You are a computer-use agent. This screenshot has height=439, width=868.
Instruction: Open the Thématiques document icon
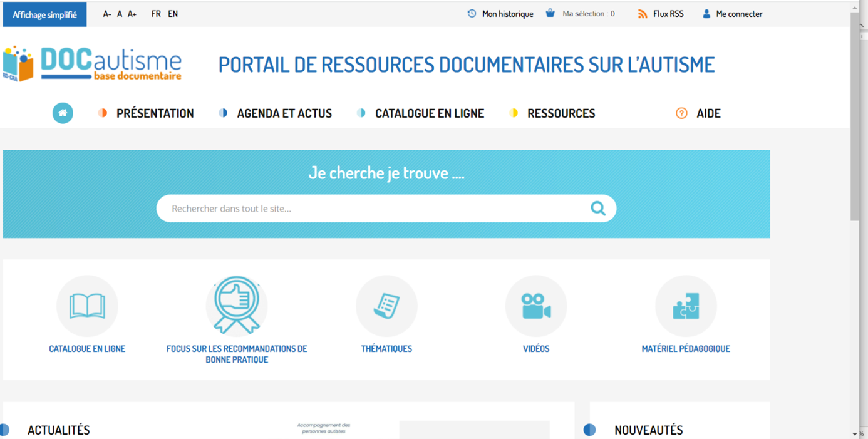tap(386, 306)
